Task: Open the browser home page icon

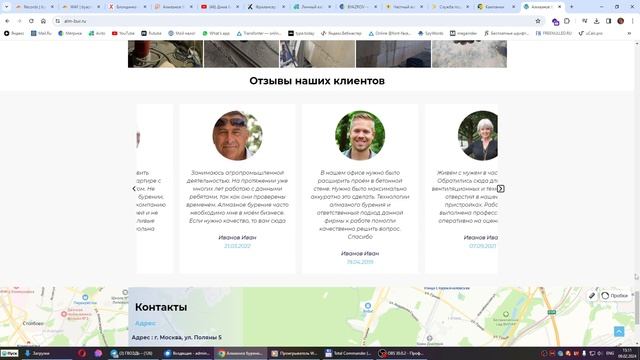Action: [43, 21]
